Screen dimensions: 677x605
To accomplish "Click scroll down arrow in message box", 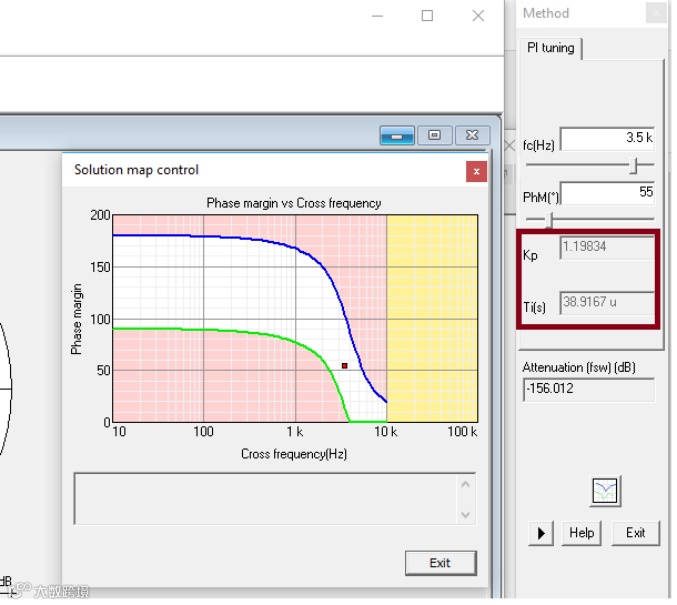I will click(x=465, y=514).
